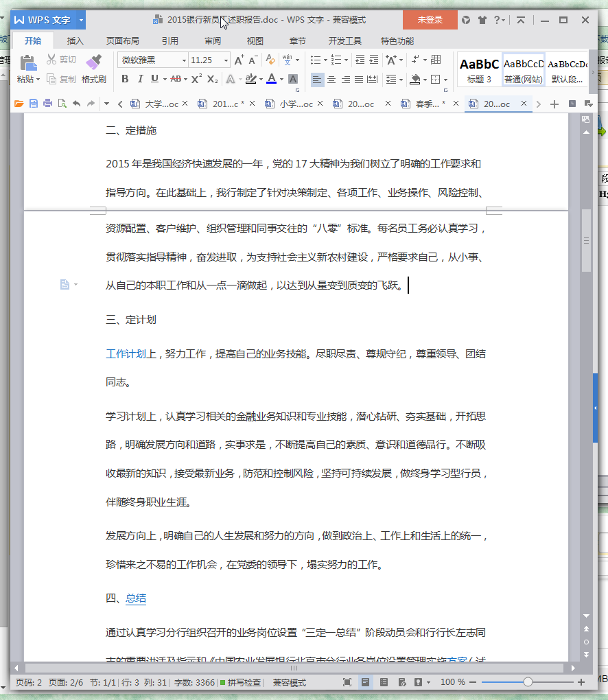This screenshot has width=608, height=700.
Task: Enable center text alignment
Action: tap(330, 80)
